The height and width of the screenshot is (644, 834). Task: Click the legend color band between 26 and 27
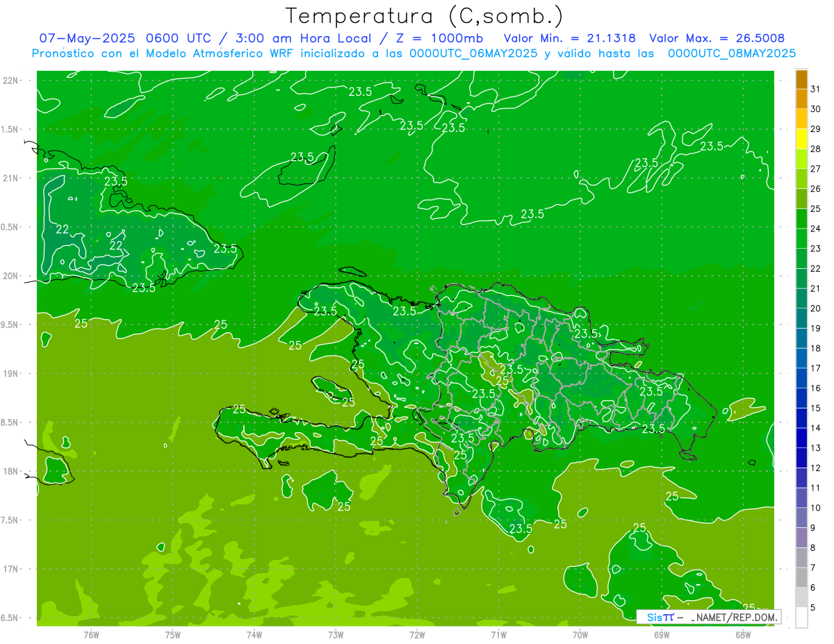[801, 179]
